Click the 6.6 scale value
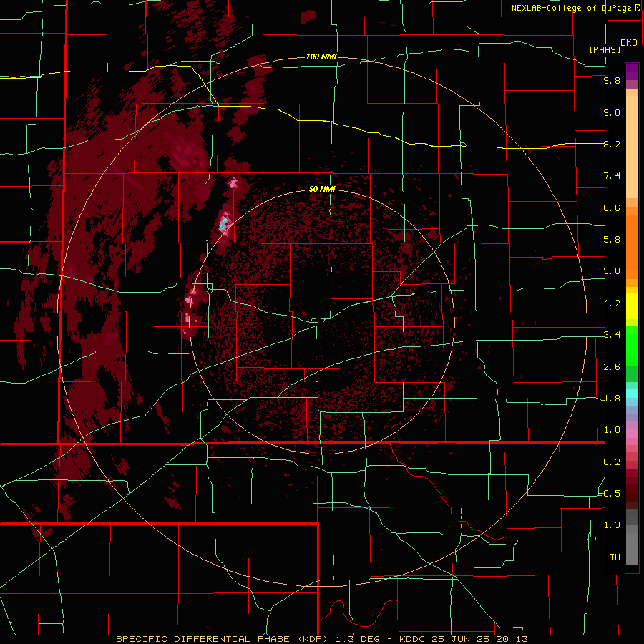The image size is (644, 644). [x=612, y=208]
